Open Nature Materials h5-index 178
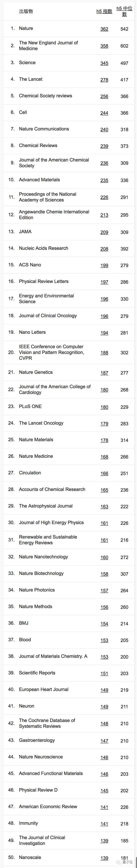The width and height of the screenshot is (137, 868). [x=104, y=440]
